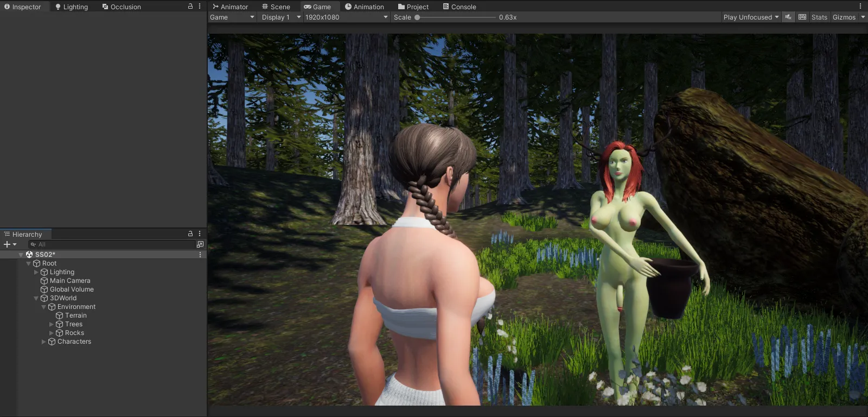Click search-by-type icon beside Hierarchy search field

(x=200, y=244)
